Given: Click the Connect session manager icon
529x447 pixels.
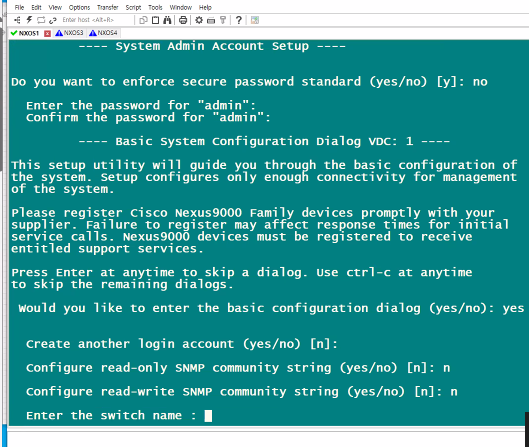Looking at the screenshot, I should tap(17, 20).
